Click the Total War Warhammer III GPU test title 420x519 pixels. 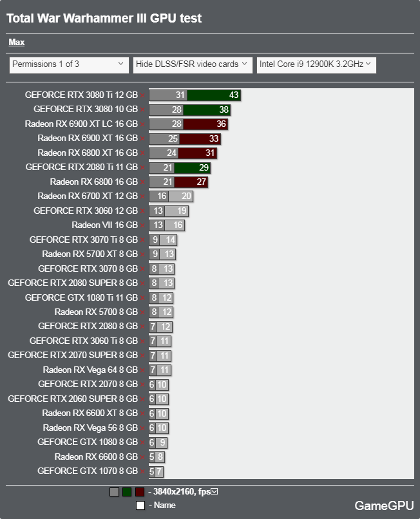104,18
